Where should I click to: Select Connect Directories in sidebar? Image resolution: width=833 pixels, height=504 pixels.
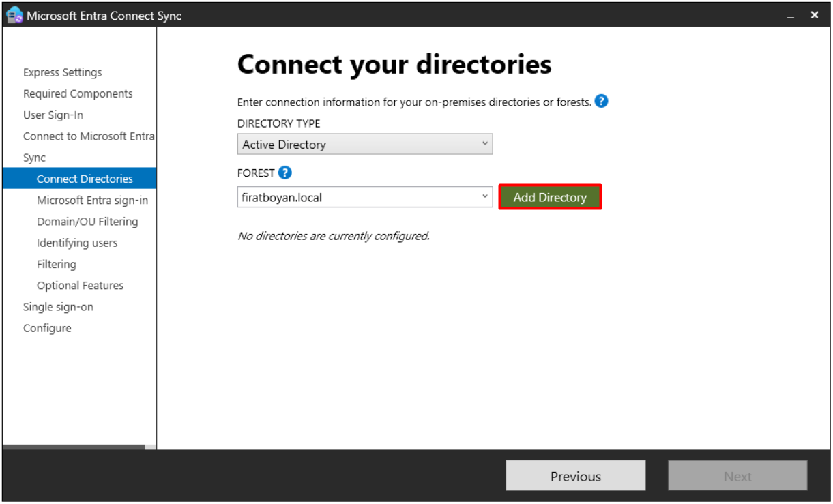point(79,179)
